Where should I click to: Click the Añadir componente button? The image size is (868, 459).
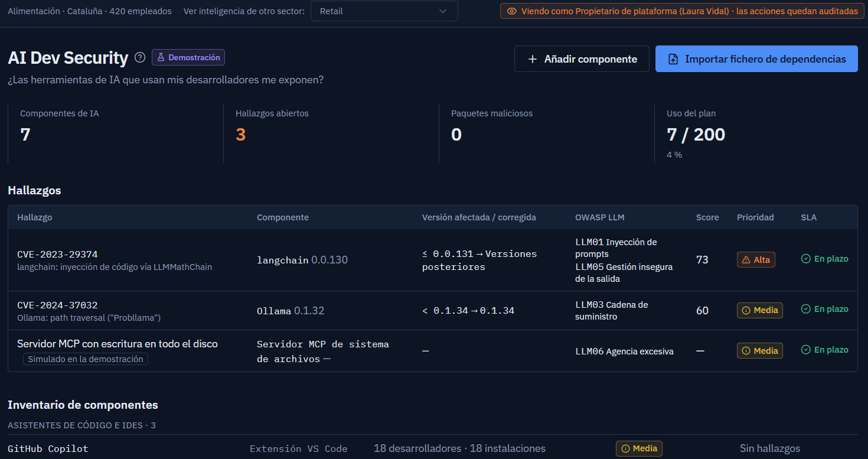point(582,59)
